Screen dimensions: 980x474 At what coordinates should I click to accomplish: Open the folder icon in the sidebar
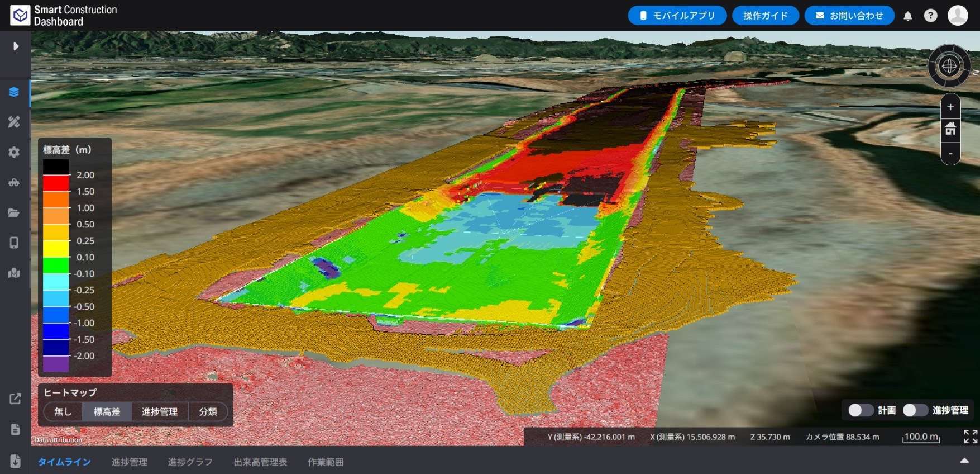click(x=14, y=212)
